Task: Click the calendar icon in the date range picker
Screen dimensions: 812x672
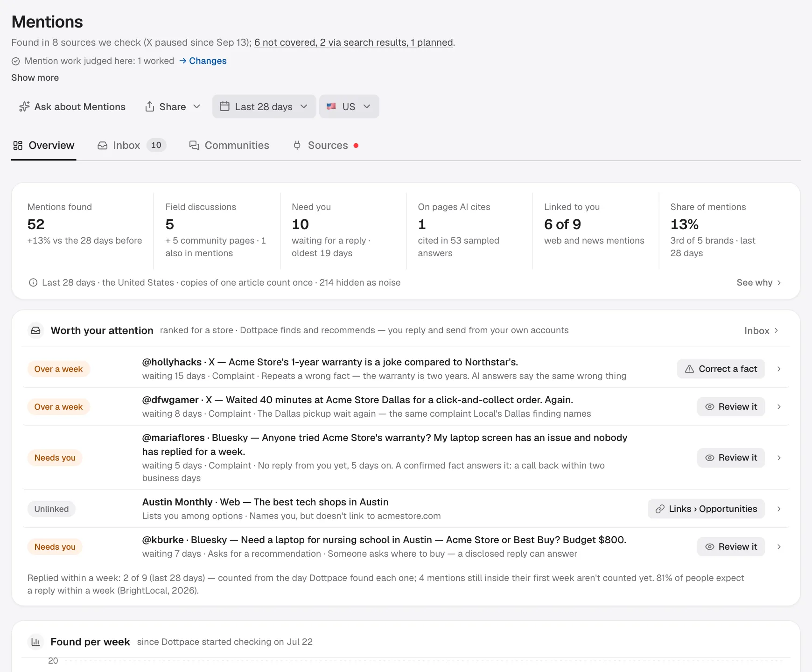Action: click(224, 106)
